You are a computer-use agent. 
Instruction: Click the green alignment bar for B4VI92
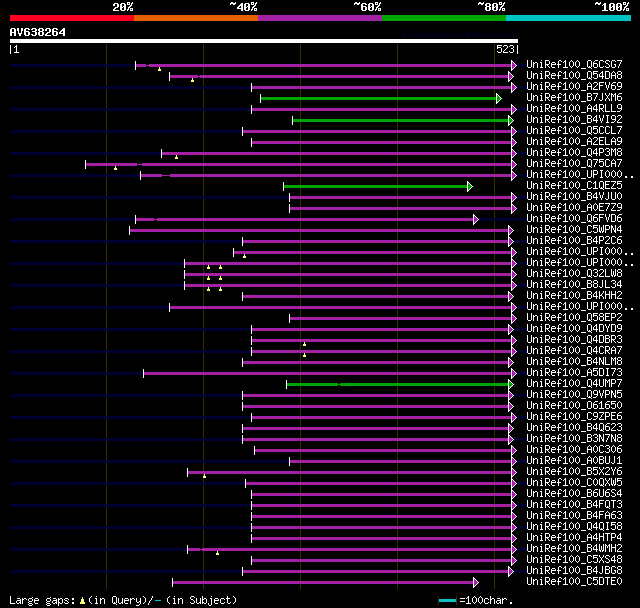[400, 120]
